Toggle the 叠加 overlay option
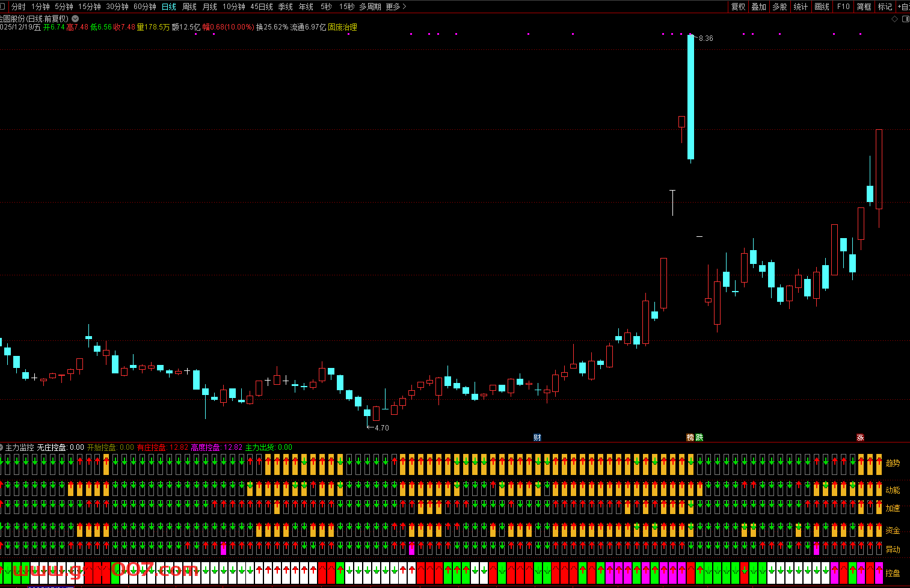 [x=759, y=7]
